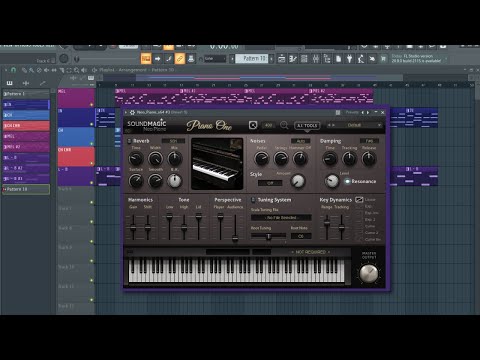
Task: Open the Presets menu in plugin title bar
Action: point(352,112)
